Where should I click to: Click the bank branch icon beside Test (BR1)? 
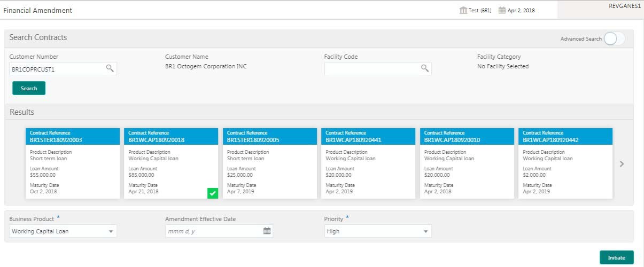(463, 10)
